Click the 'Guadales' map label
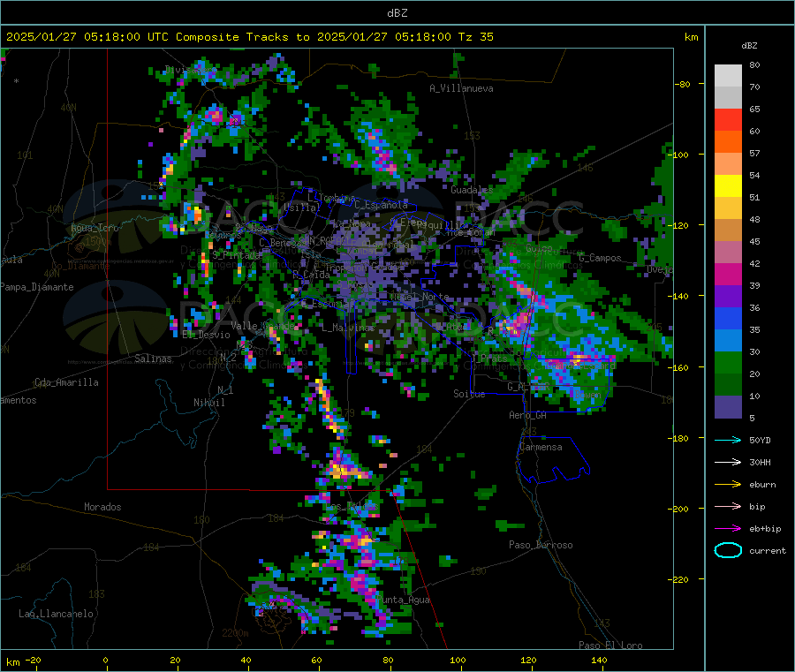Image resolution: width=795 pixels, height=672 pixels. [x=472, y=190]
